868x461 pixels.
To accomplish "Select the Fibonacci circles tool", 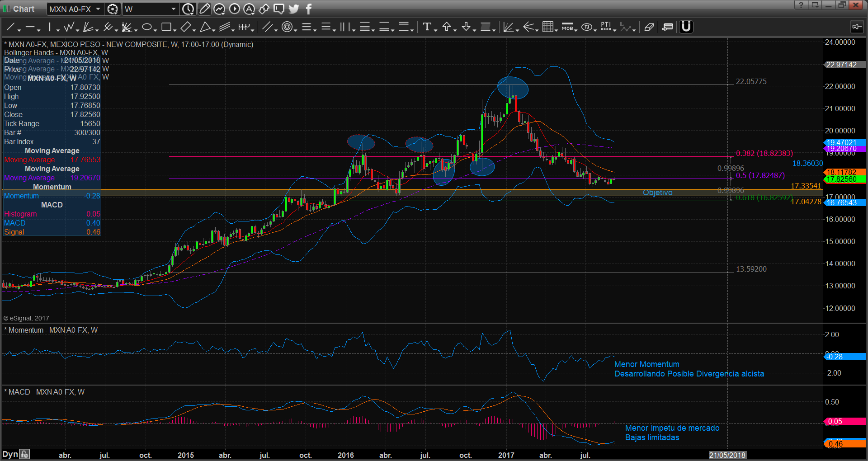I will 287,27.
